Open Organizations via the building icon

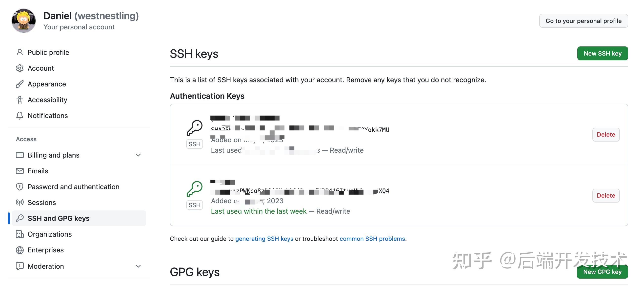pos(20,234)
